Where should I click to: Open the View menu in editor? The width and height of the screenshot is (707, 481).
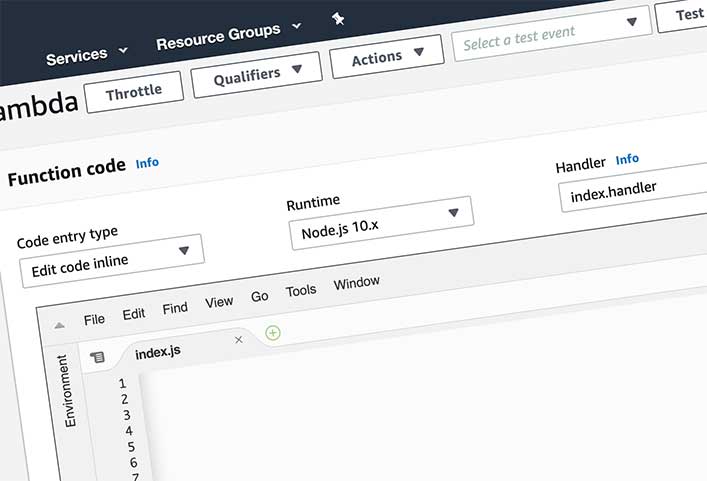[219, 302]
